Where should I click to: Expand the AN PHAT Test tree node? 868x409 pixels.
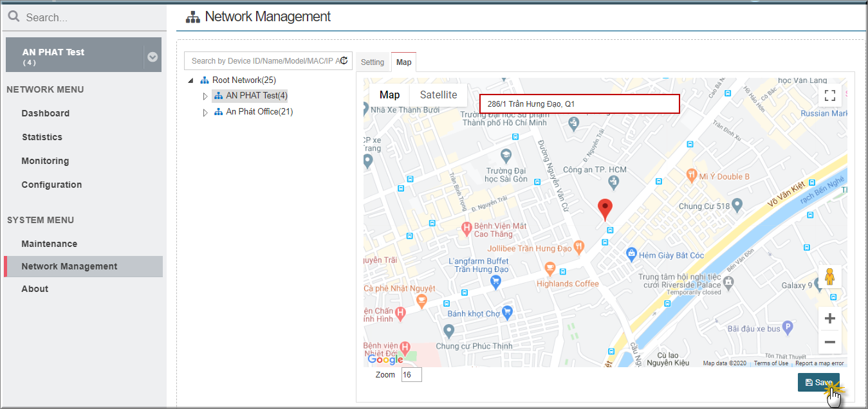point(205,96)
